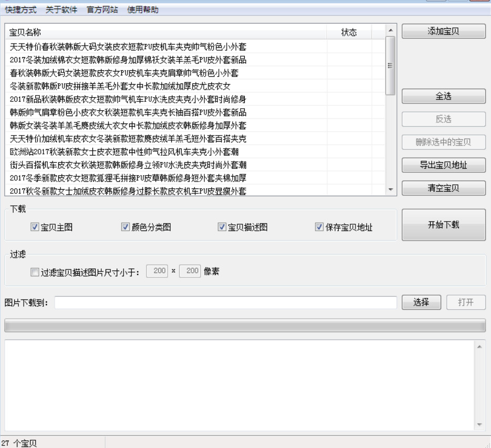
Task: Click the 图片下载到 path field
Action: [225, 303]
